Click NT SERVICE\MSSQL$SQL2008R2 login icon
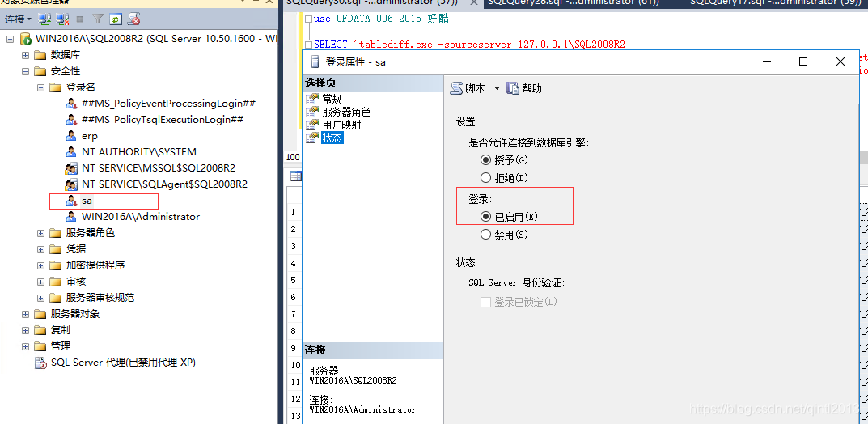 [71, 168]
